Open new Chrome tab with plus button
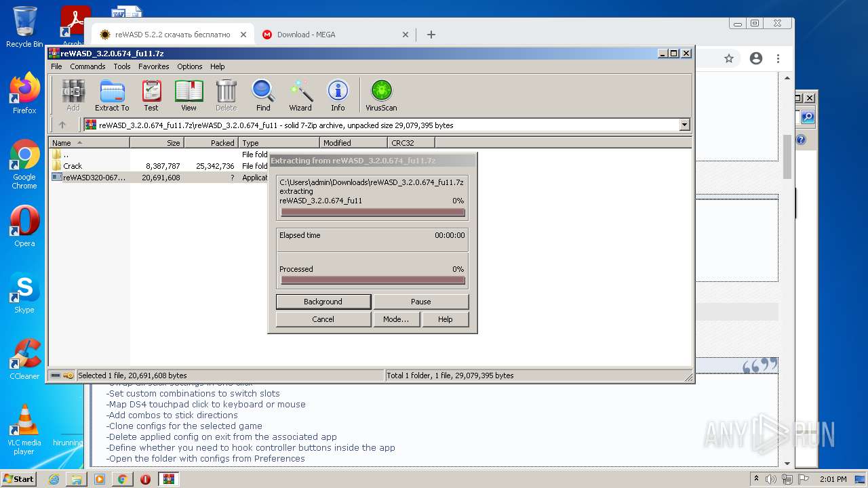 [431, 35]
